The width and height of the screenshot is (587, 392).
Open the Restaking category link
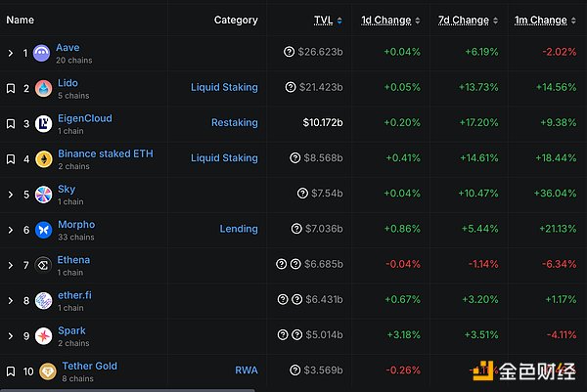tap(234, 123)
